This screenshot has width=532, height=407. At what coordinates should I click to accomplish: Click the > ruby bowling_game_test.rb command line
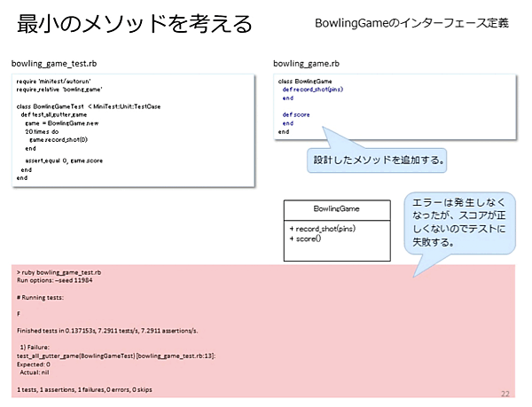[x=59, y=272]
